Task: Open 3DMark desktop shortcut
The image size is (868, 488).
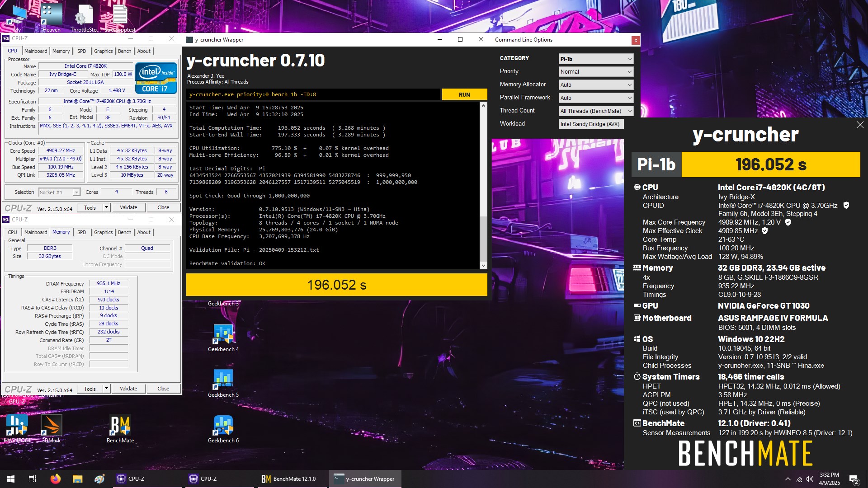Action: tap(52, 429)
